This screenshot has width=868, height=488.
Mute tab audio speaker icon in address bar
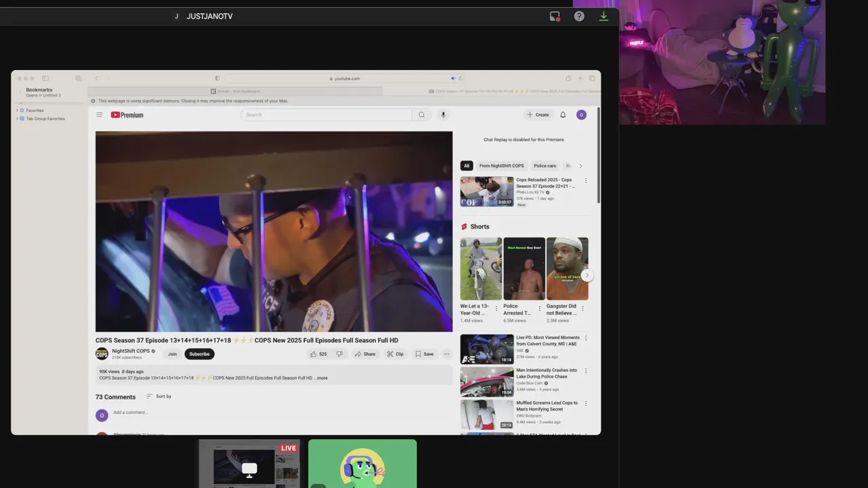click(x=453, y=79)
